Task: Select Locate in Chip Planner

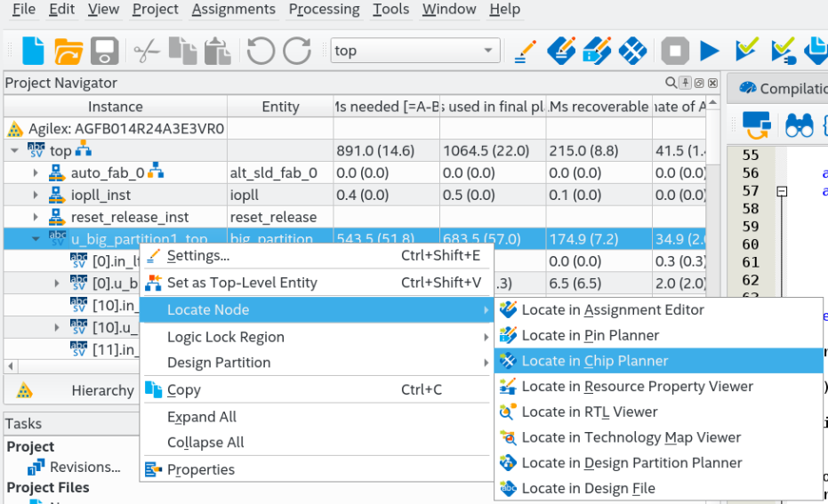Action: (659, 361)
